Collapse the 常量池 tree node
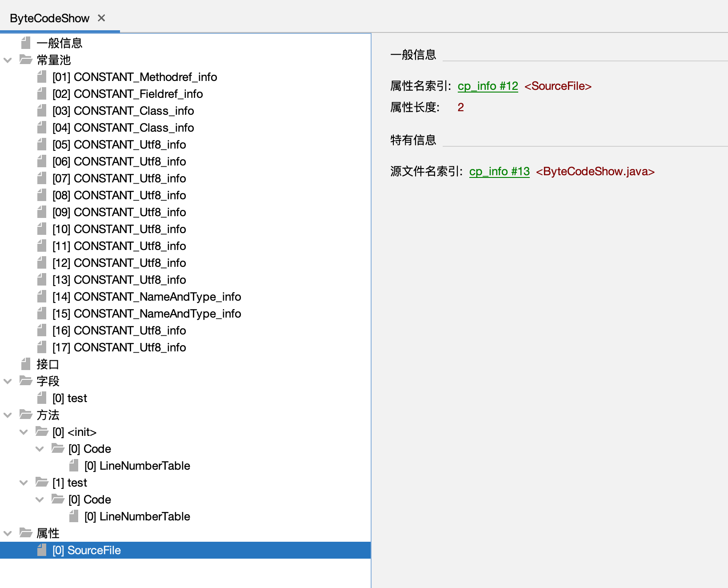This screenshot has width=728, height=588. tap(8, 60)
